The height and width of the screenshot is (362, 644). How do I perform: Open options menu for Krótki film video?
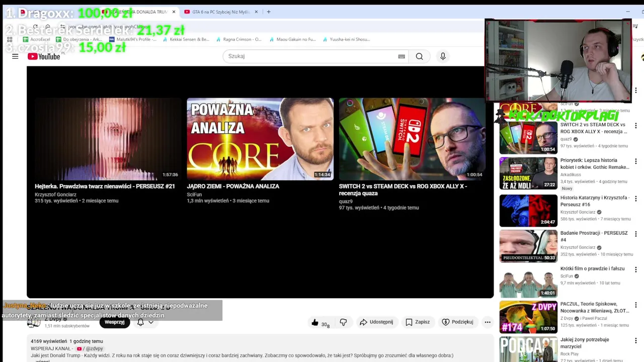[635, 269]
